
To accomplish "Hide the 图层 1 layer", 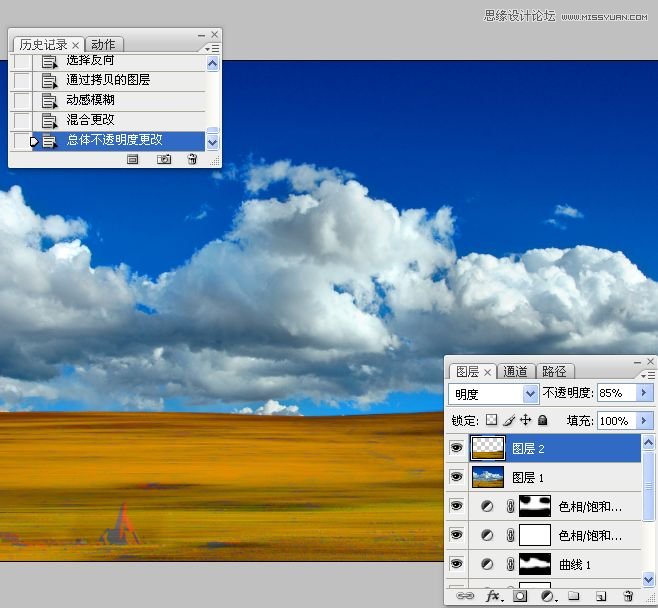I will coord(457,477).
